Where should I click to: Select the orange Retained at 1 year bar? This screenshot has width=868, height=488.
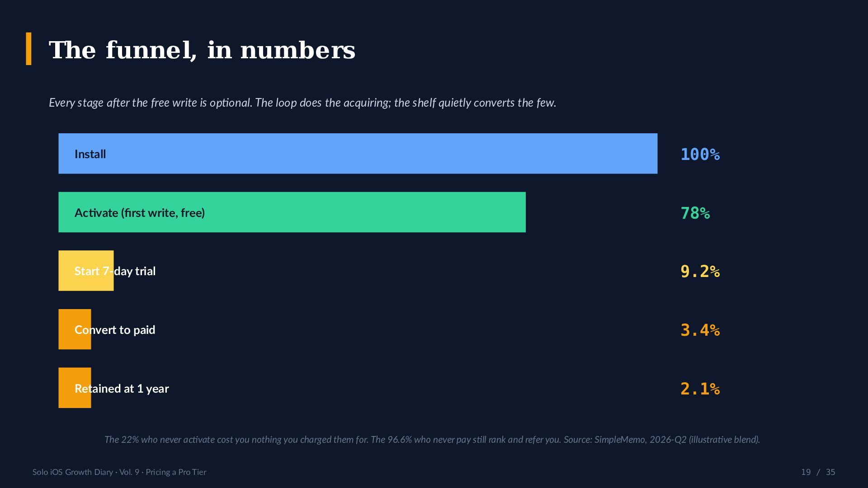(x=75, y=388)
